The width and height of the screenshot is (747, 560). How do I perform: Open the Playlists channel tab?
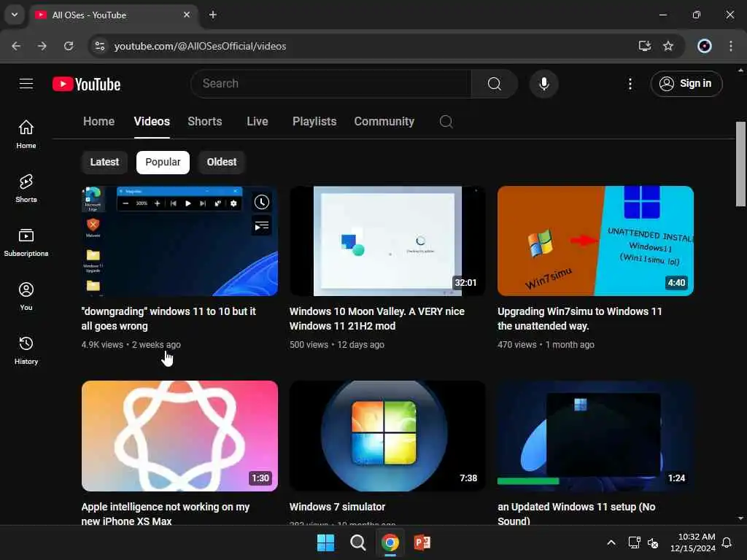point(314,122)
